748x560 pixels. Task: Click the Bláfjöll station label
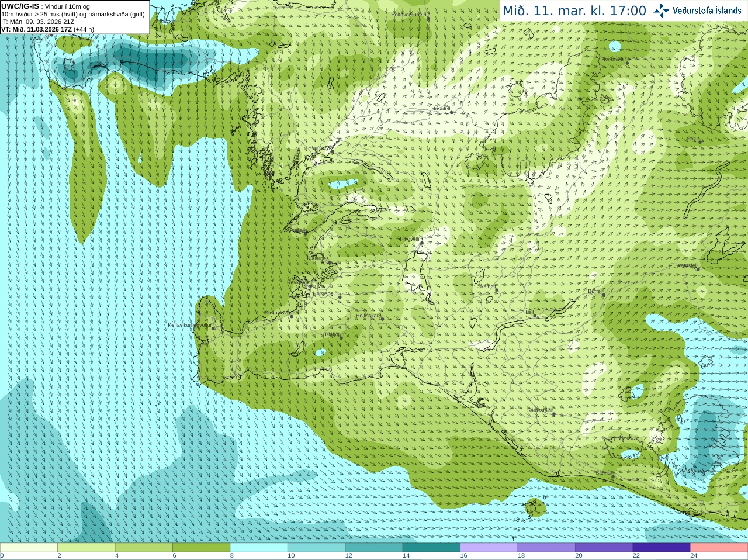pyautogui.click(x=333, y=334)
